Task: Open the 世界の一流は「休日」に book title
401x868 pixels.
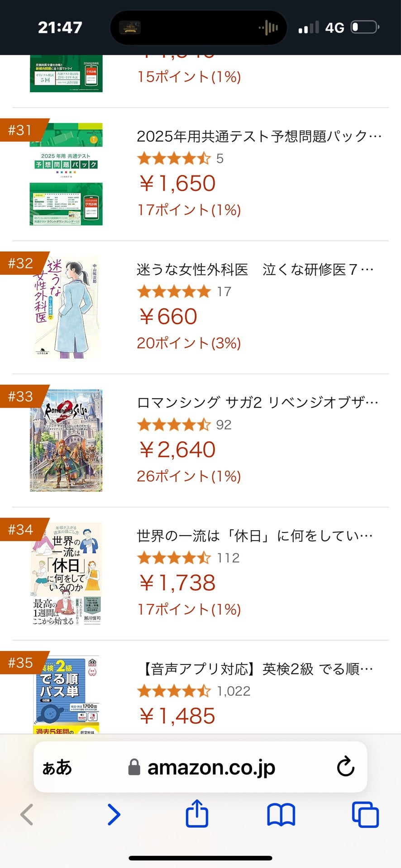Action: (254, 536)
